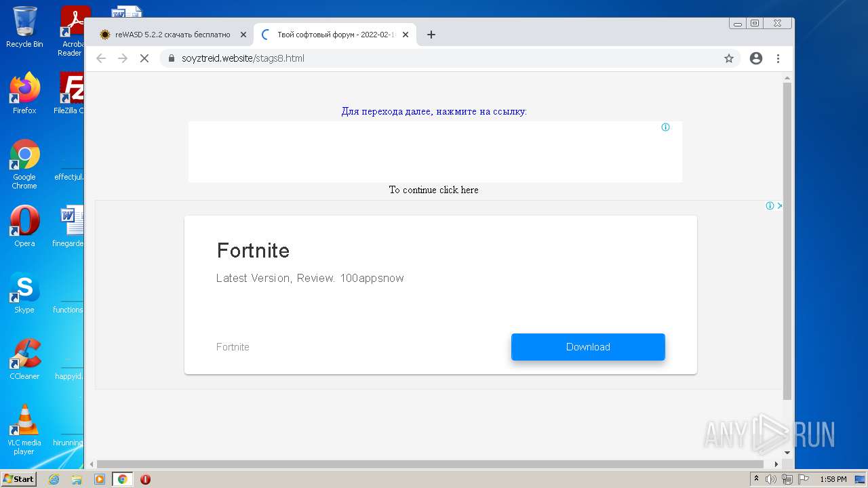The image size is (868, 488).
Task: Click the AdChoices info icon on the Fortnite ad
Action: (770, 206)
